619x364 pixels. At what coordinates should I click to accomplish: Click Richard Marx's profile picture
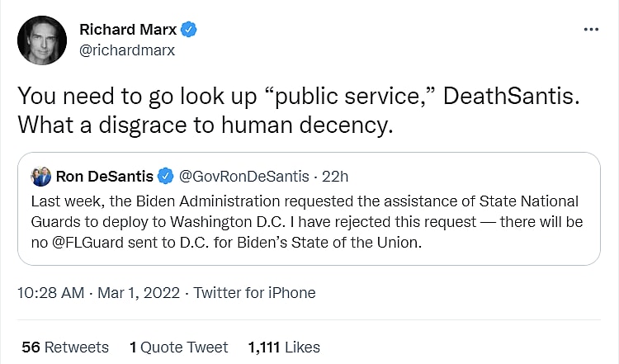(41, 40)
